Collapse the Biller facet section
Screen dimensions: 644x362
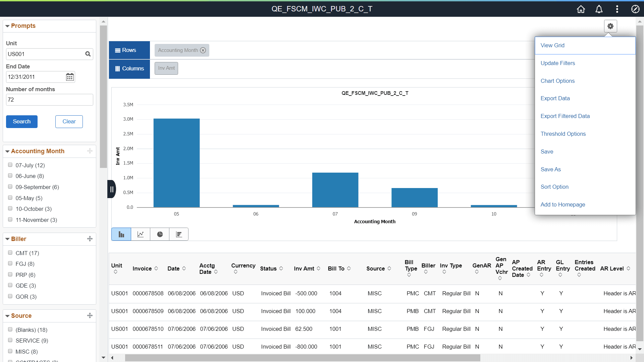click(7, 239)
